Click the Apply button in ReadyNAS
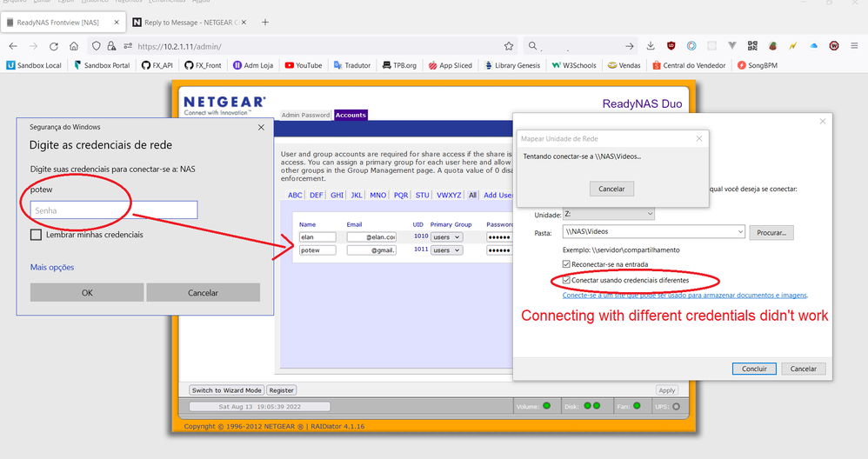Image resolution: width=868 pixels, height=459 pixels. [x=666, y=390]
